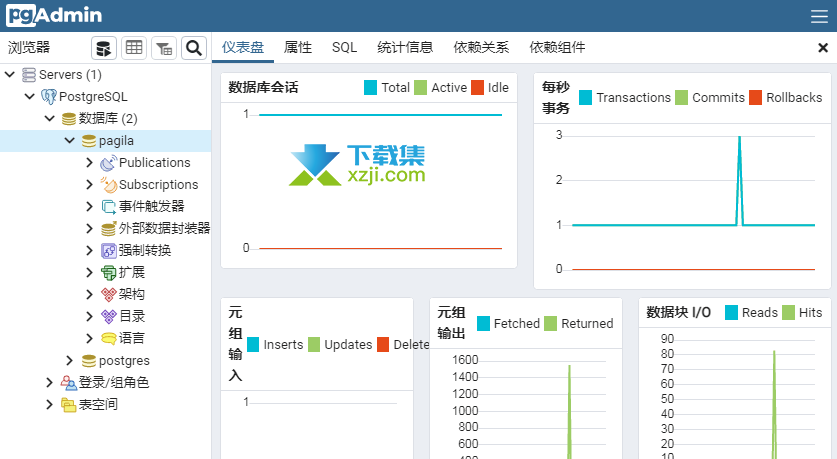The height and width of the screenshot is (459, 837).
Task: Expand the 事件触发器 node
Action: pos(89,206)
